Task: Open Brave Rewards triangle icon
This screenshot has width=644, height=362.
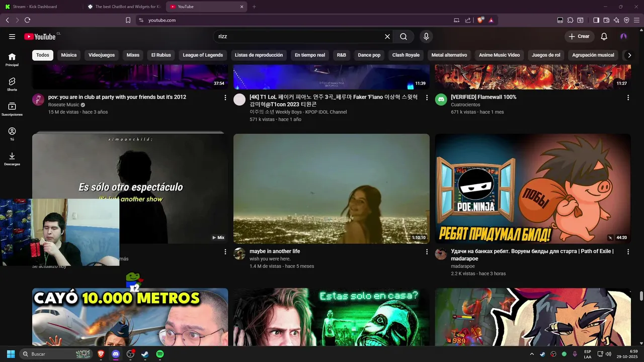Action: (x=491, y=20)
